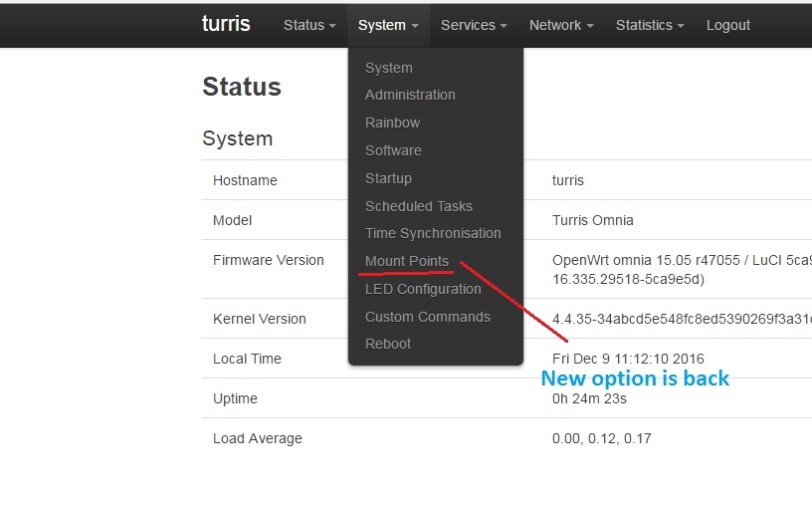Click the 'Turris Omnia' model value

click(593, 220)
